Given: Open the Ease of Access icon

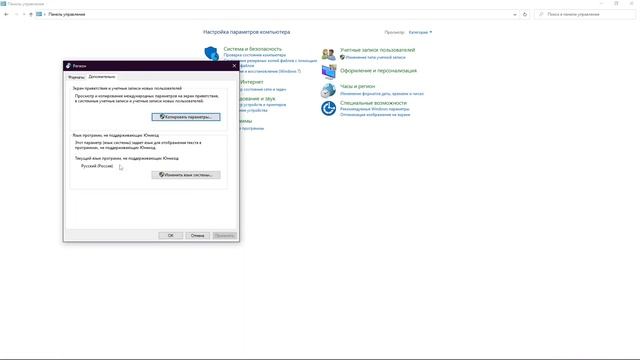Looking at the screenshot, I should pyautogui.click(x=329, y=109).
